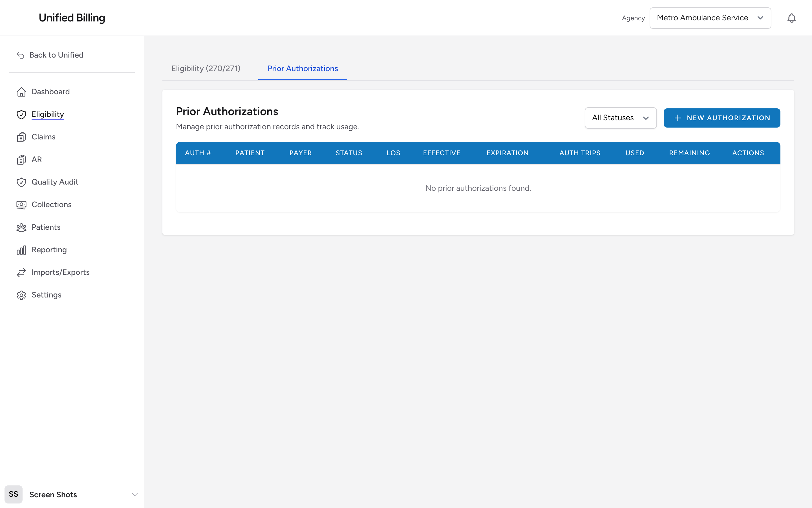The width and height of the screenshot is (812, 508).
Task: Switch to the Eligibility (270/271) tab
Action: click(x=206, y=69)
